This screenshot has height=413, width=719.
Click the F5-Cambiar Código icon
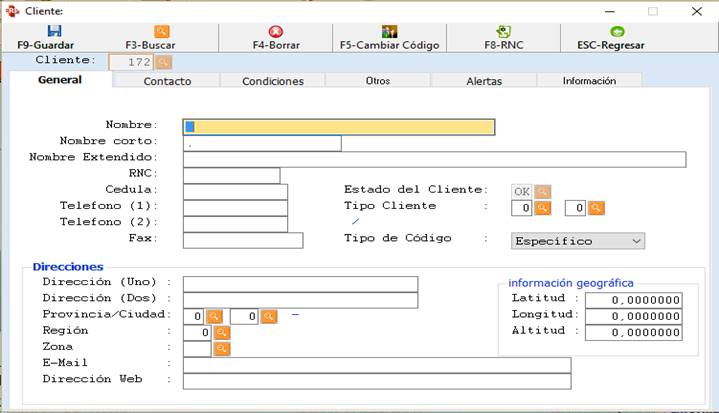coord(389,31)
